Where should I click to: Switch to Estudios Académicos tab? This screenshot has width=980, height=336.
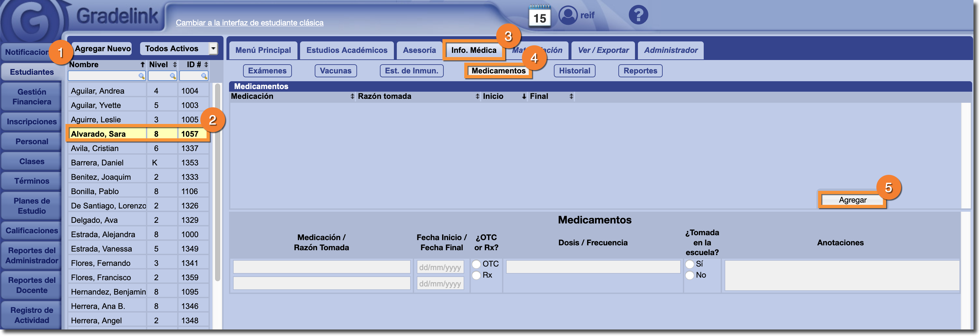(x=347, y=50)
